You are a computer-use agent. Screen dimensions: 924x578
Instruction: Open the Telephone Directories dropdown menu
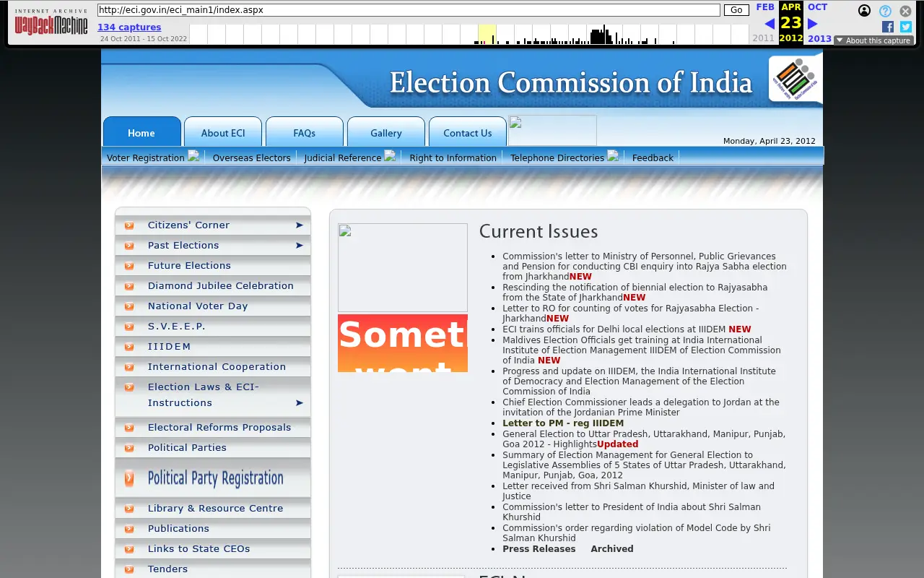coord(565,157)
